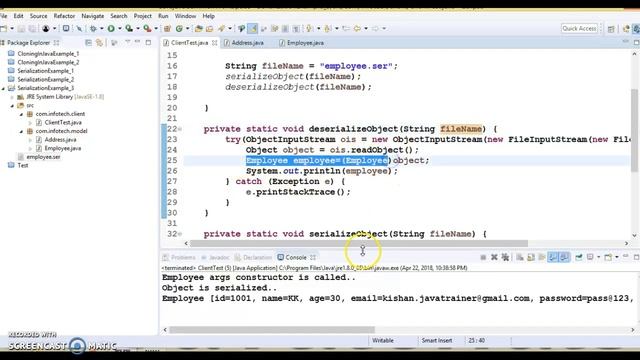Screen dimensions: 640x360
Task: Click the Quick Access search field
Action: (579, 28)
